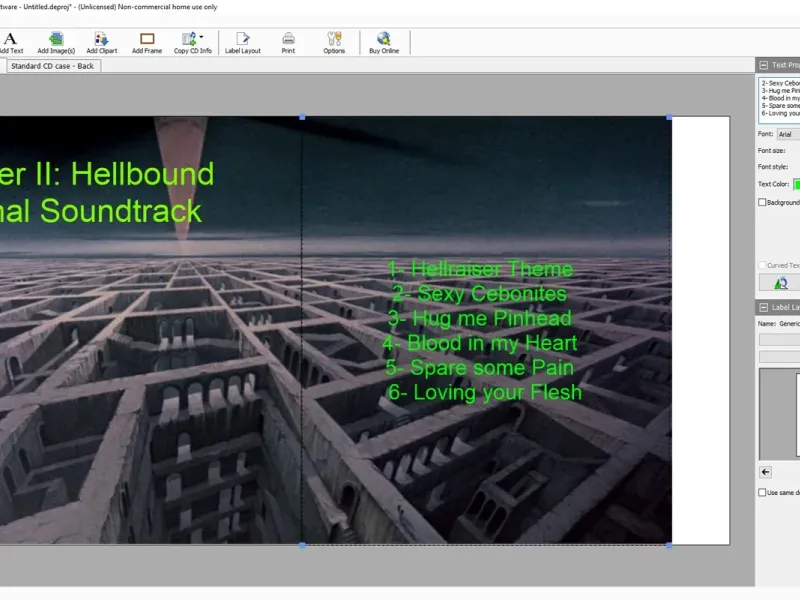Click the green triangle rotate text button
This screenshot has height=600, width=800.
[781, 283]
